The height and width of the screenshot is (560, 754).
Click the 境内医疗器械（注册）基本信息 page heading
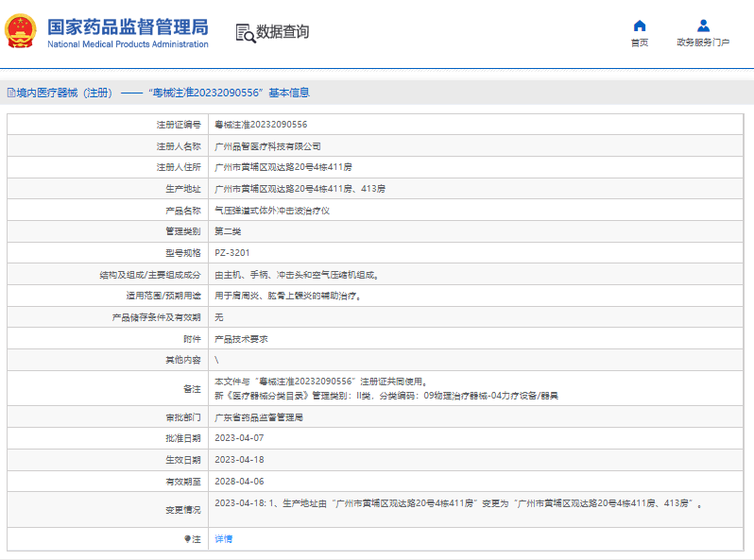[159, 93]
